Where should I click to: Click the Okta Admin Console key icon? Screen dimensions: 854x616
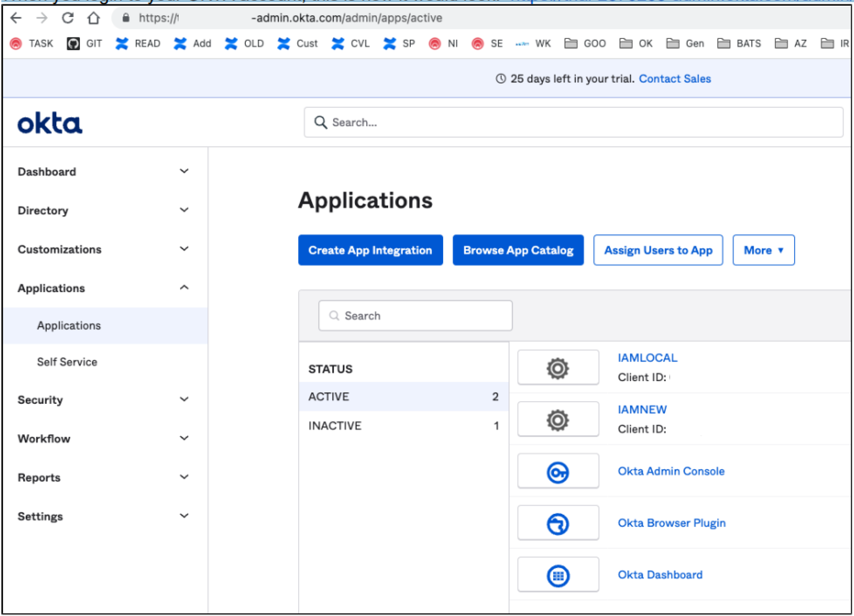pyautogui.click(x=558, y=472)
